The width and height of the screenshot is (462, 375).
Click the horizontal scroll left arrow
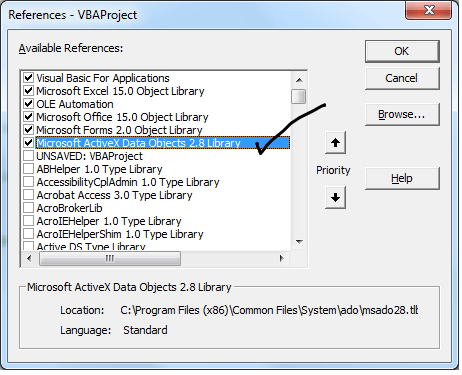pyautogui.click(x=29, y=258)
